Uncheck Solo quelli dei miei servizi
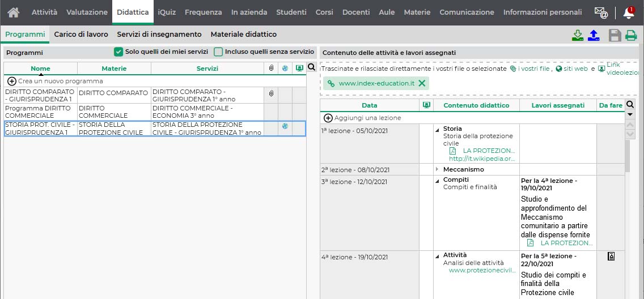The width and height of the screenshot is (644, 299). 118,52
